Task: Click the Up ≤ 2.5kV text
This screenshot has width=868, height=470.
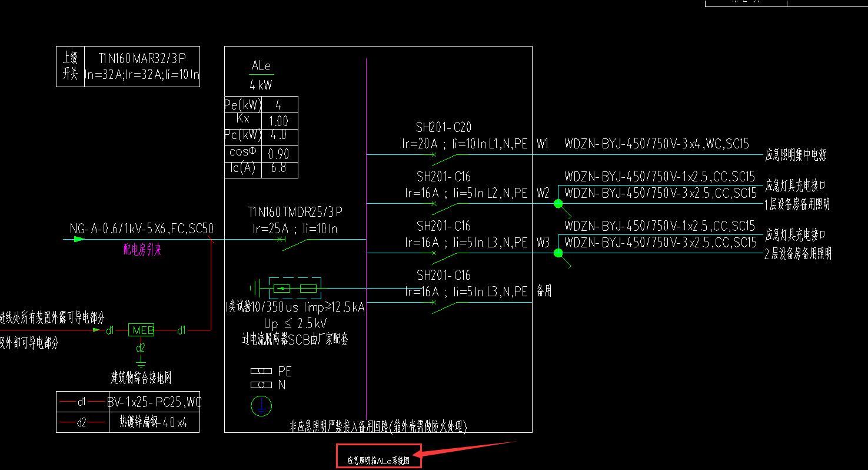Action: point(295,324)
